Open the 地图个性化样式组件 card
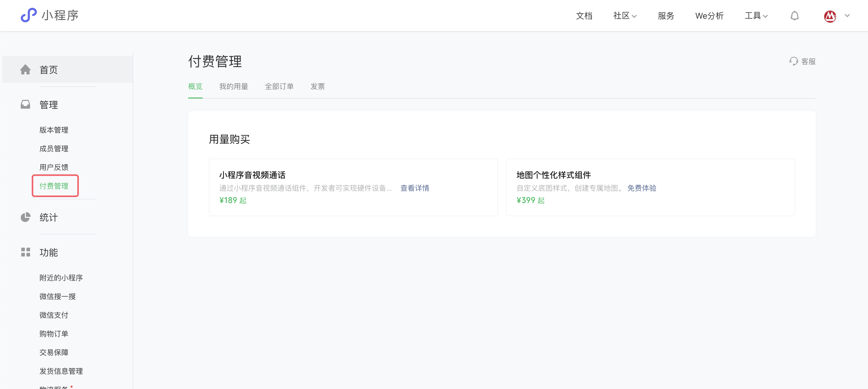868x389 pixels. coord(553,175)
